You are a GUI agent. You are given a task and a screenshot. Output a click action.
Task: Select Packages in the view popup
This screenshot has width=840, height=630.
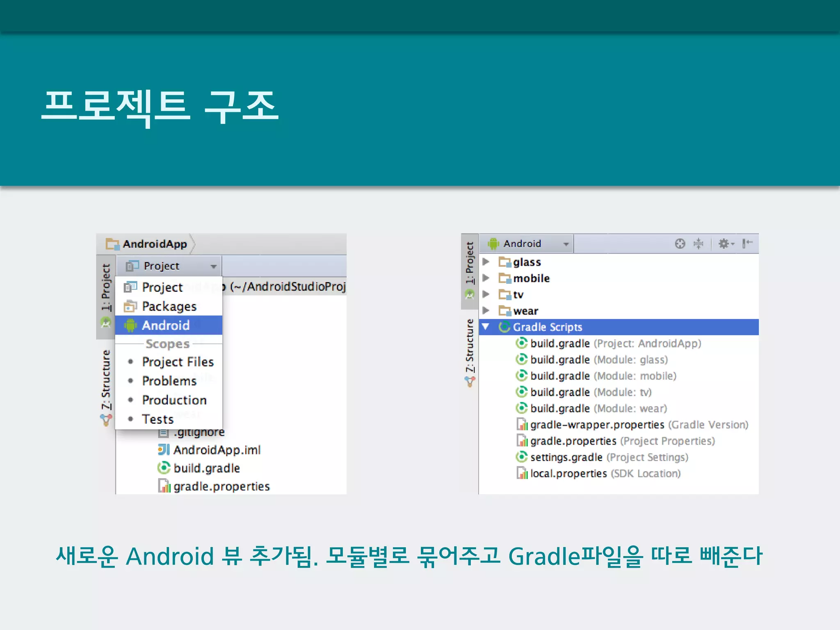(x=169, y=306)
